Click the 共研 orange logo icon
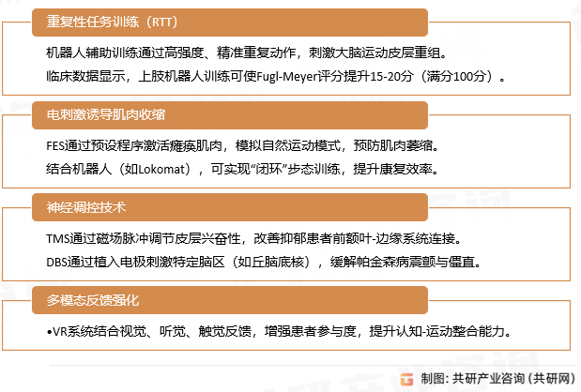581x392 pixels. click(x=406, y=379)
